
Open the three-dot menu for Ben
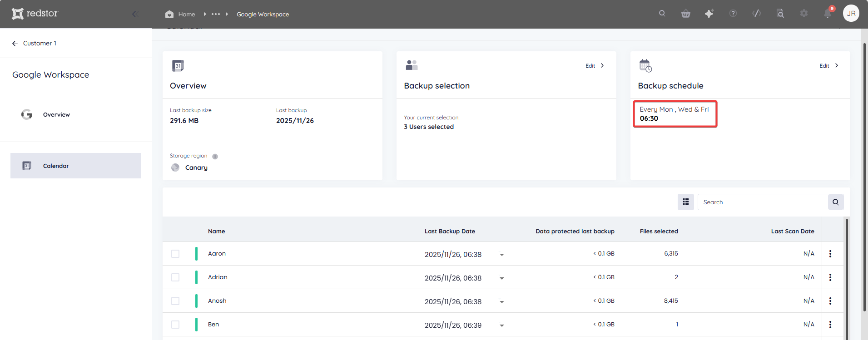point(830,325)
